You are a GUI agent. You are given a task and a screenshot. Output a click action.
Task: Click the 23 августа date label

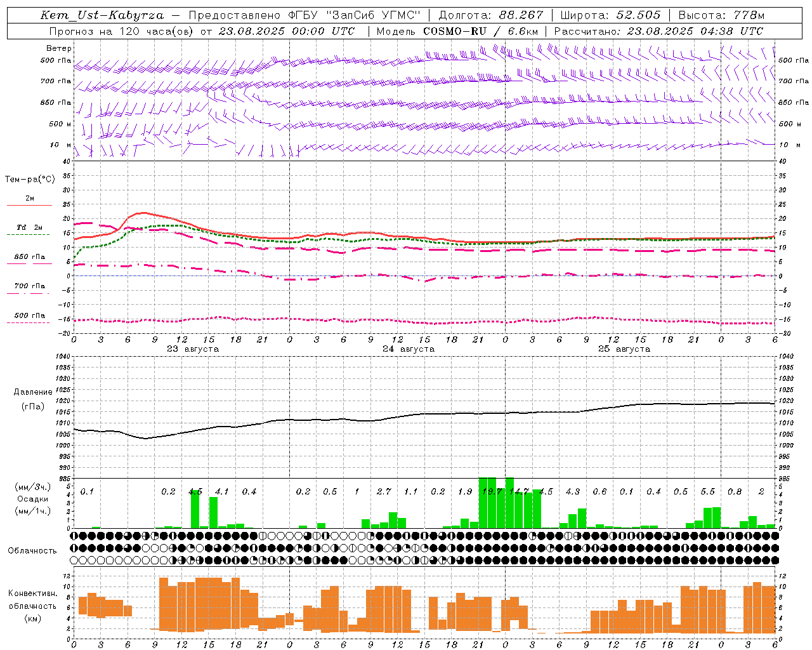193,349
